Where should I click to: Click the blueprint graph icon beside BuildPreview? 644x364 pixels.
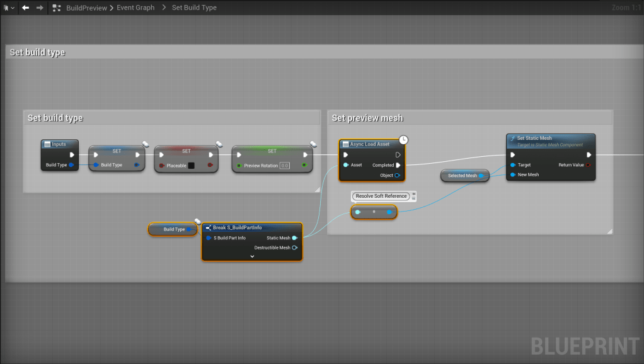tap(57, 8)
